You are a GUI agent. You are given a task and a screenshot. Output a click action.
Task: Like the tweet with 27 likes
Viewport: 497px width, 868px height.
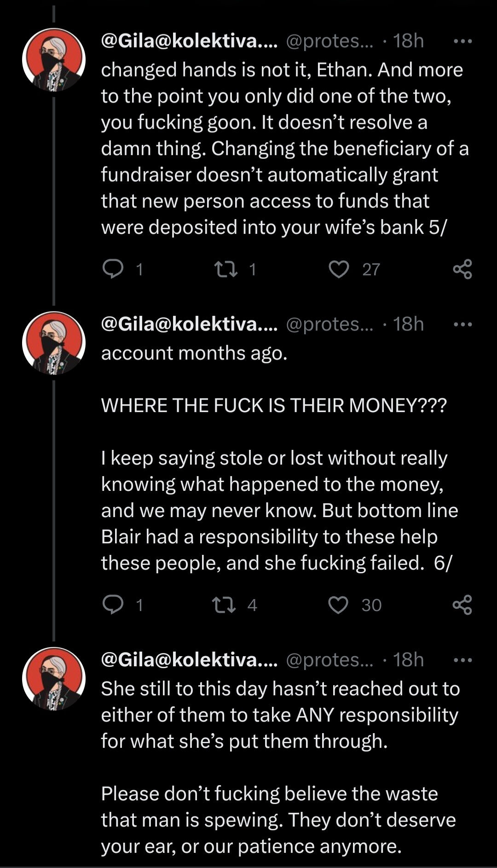[x=339, y=269]
